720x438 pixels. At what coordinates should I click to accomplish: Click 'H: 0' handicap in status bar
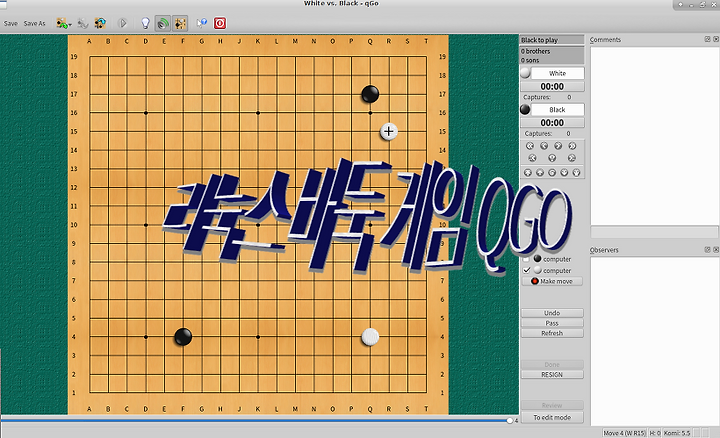point(655,433)
